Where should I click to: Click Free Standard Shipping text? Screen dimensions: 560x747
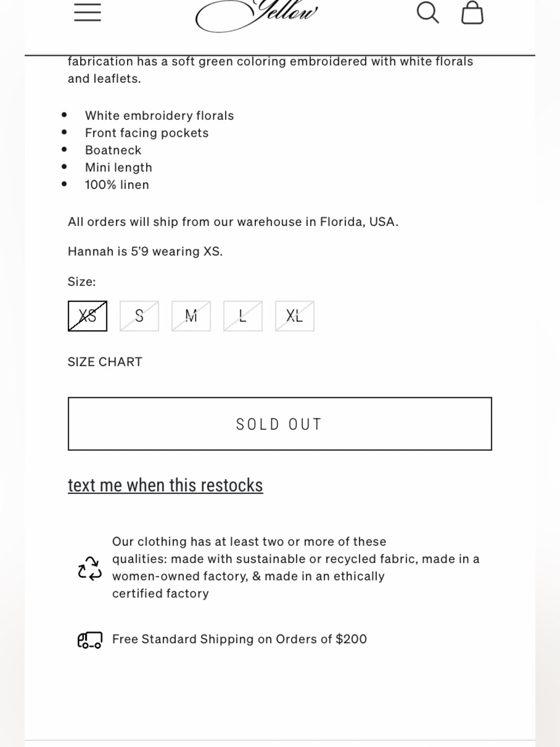pos(240,639)
